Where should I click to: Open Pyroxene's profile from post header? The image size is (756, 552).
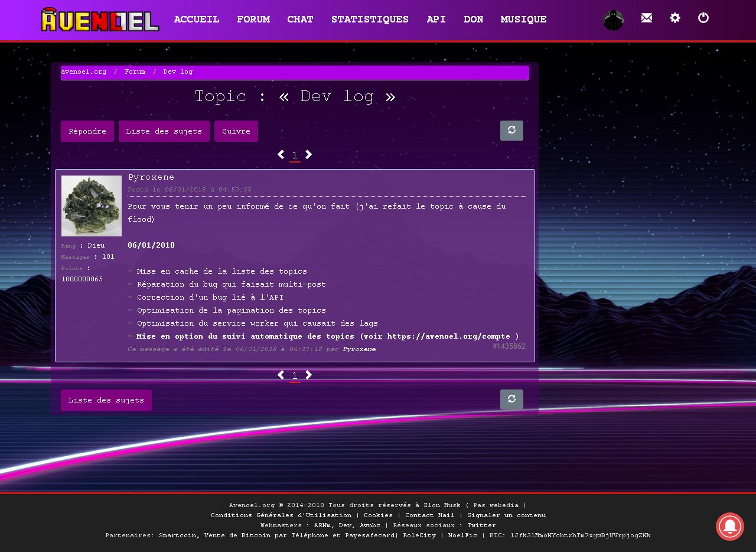pos(151,177)
